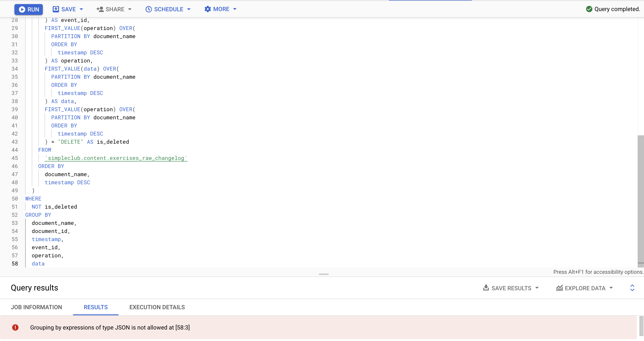Open the SCHEDULE dropdown arrow
The image size is (644, 341).
tap(189, 9)
